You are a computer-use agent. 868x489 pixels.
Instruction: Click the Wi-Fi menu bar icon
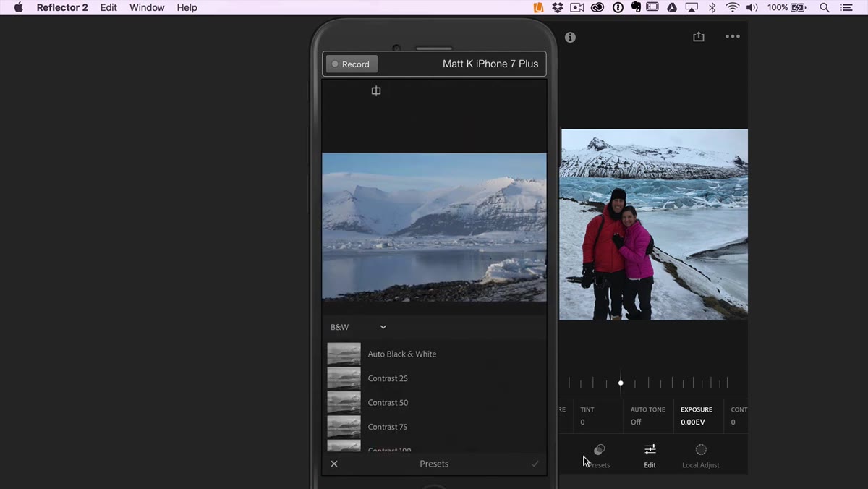[733, 7]
